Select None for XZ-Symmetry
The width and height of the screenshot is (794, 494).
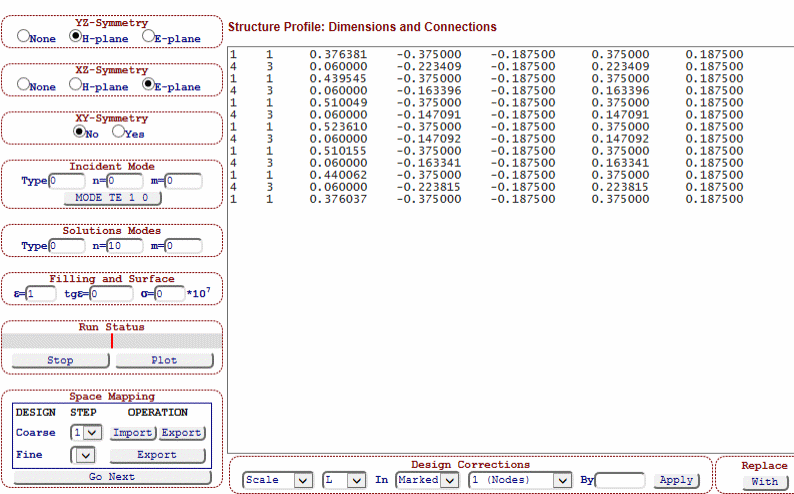coord(23,85)
